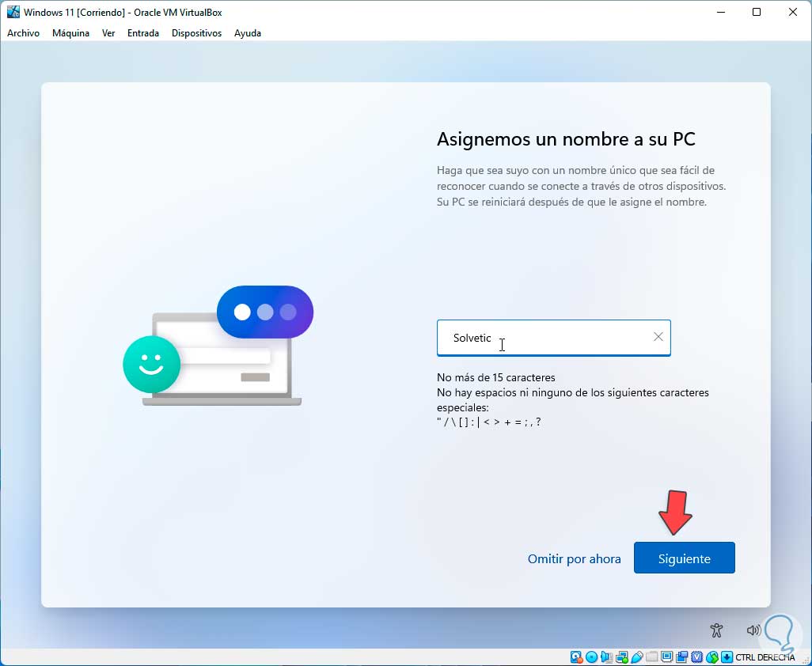
Task: Click the Omitir por ahora link
Action: 574,559
